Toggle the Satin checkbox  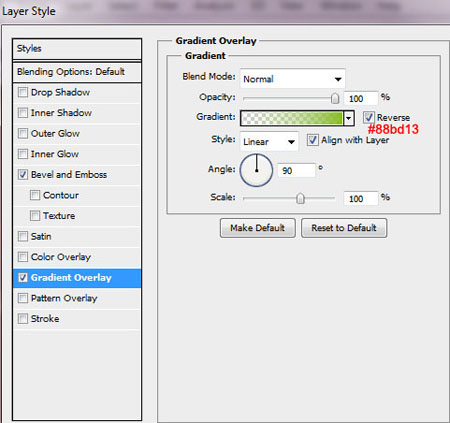point(23,236)
